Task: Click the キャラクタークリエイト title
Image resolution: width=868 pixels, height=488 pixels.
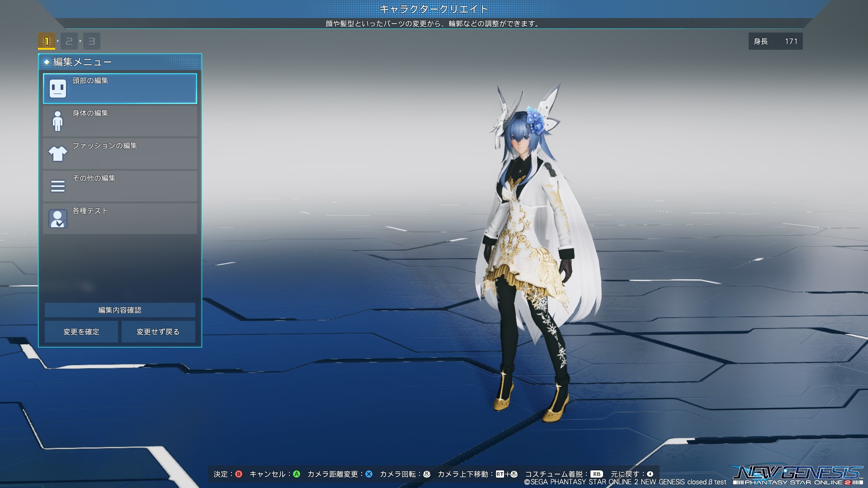Action: tap(434, 9)
